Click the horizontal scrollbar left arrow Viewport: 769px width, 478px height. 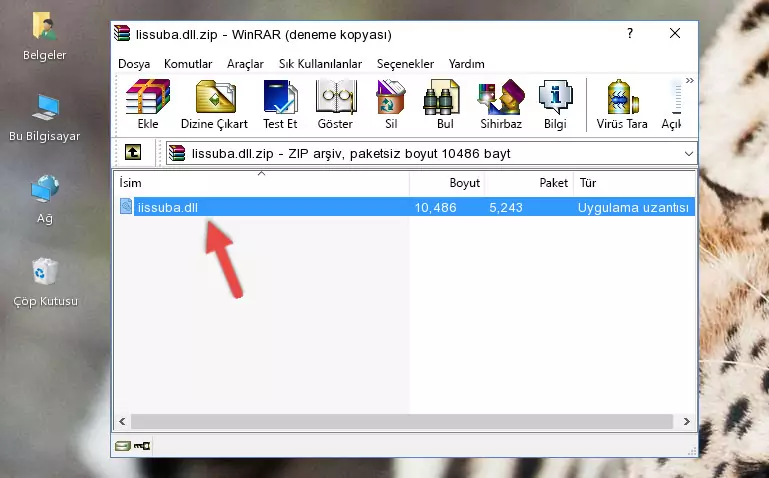(122, 421)
